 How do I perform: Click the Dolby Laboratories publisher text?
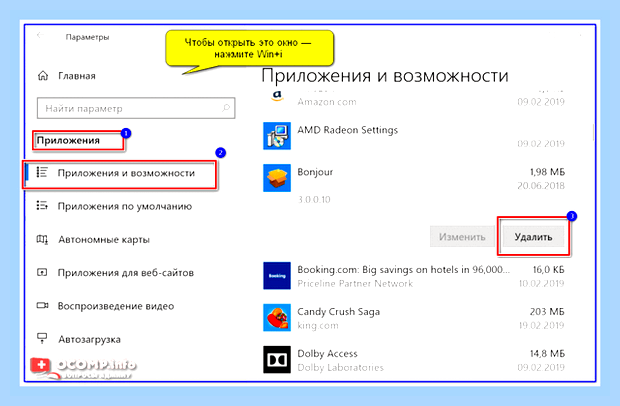[x=340, y=368]
